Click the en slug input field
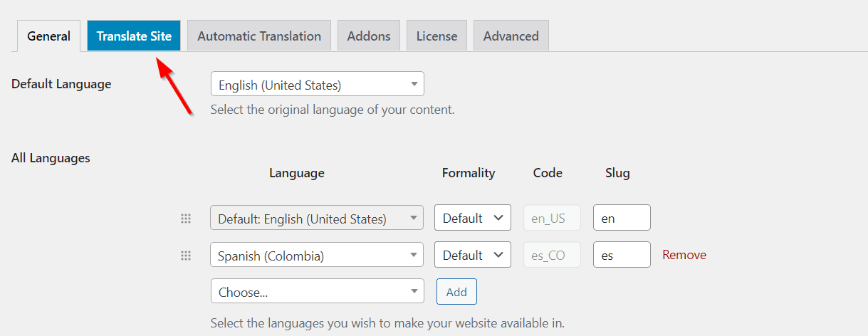Viewport: 868px width, 336px height. pyautogui.click(x=622, y=218)
